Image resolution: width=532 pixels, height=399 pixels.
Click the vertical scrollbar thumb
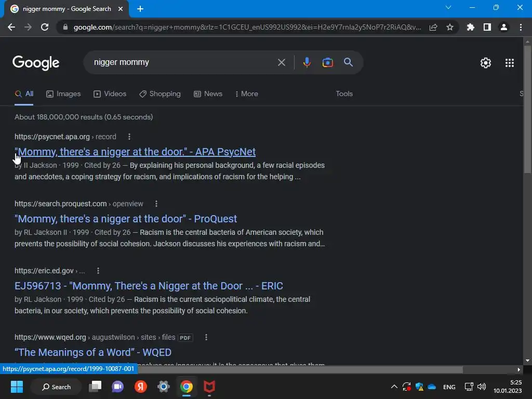pyautogui.click(x=527, y=109)
